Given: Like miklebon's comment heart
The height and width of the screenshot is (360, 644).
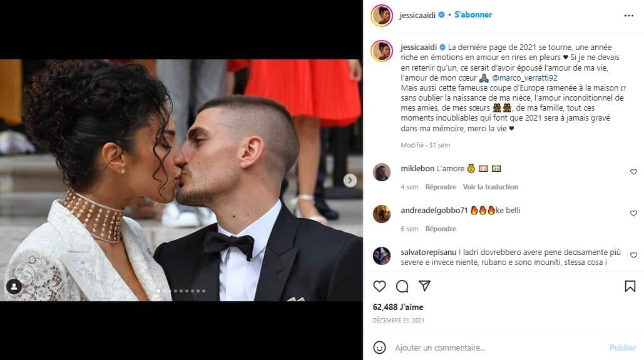Looking at the screenshot, I should point(633,172).
